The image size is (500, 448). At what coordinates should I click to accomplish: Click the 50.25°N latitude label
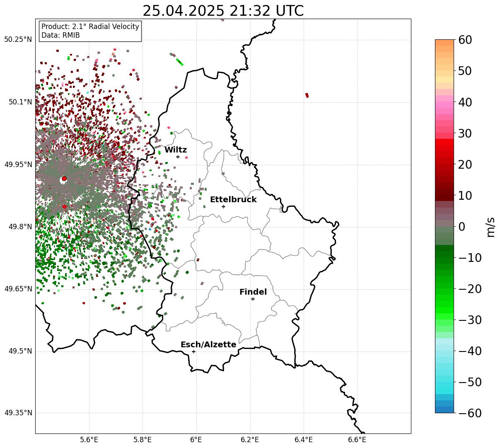tap(18, 40)
